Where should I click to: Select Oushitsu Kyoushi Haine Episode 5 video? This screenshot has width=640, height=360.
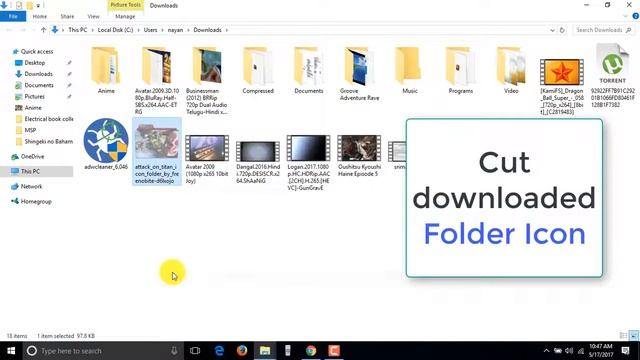coord(359,156)
